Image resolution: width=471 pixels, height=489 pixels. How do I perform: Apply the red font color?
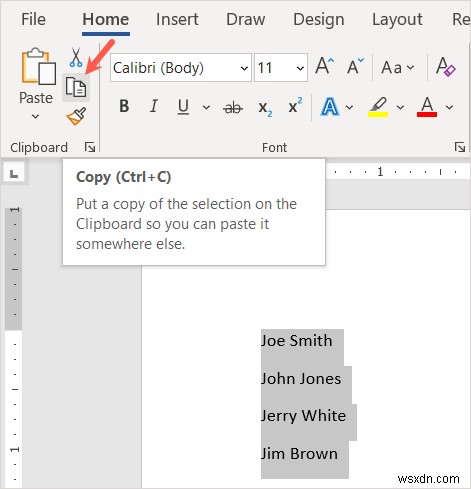point(427,107)
